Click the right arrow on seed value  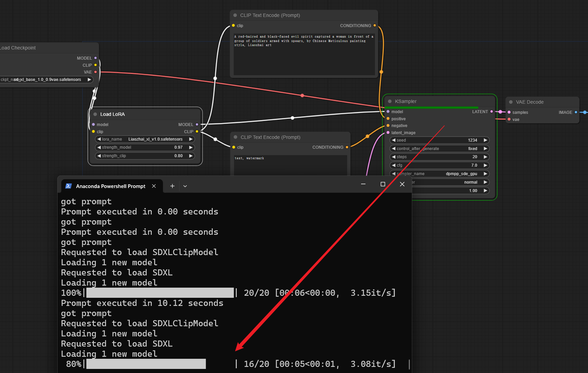click(485, 140)
